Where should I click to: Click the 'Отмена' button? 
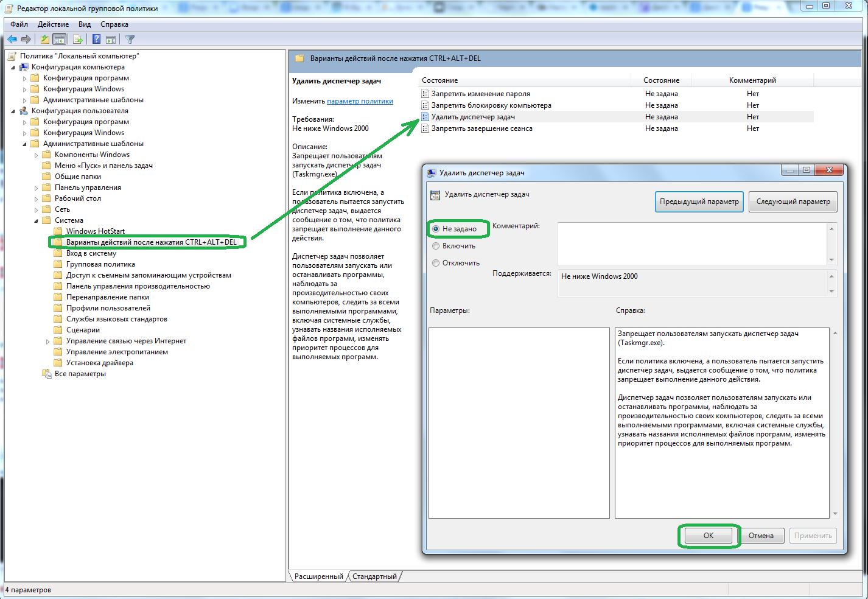click(761, 536)
